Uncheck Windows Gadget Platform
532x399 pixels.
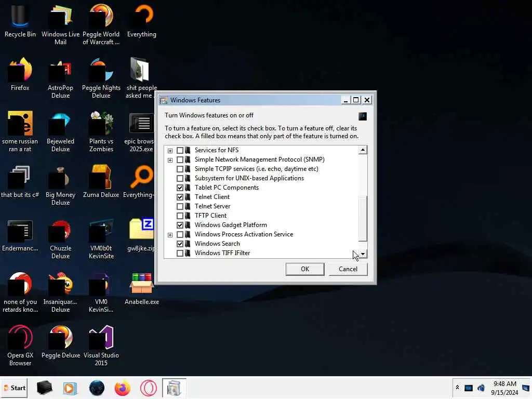[180, 225]
